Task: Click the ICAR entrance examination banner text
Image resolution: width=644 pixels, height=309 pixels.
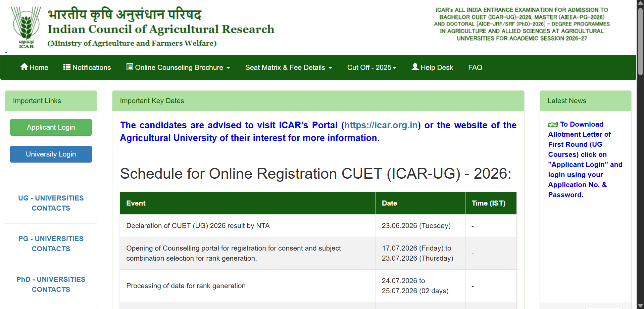Action: coord(522,24)
